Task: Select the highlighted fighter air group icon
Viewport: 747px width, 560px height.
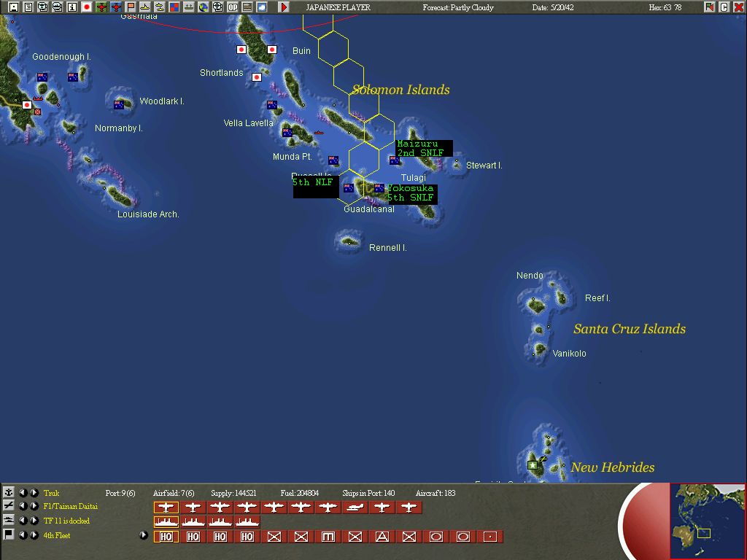Action: (x=166, y=507)
